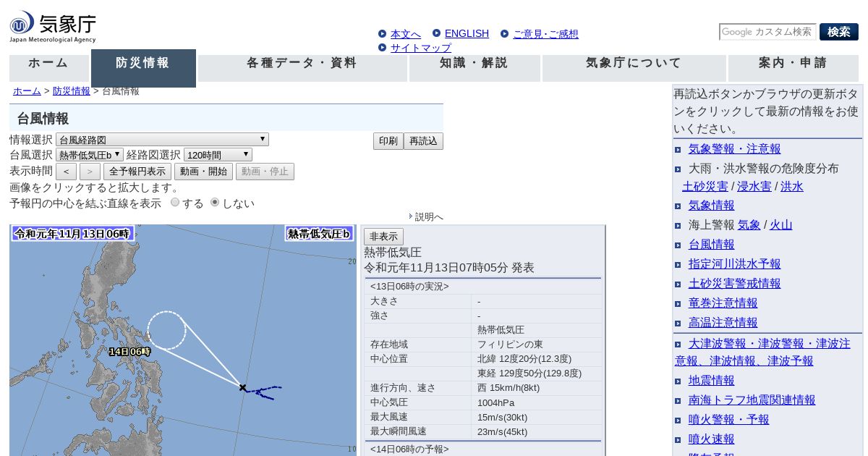Start animation with 動画・開始 button
This screenshot has height=456, width=868.
pyautogui.click(x=203, y=172)
